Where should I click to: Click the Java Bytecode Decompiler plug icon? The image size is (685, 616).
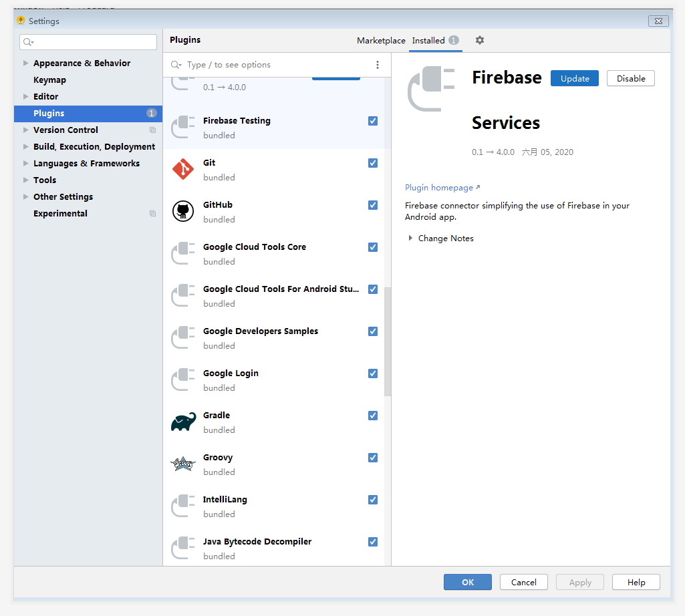(183, 548)
